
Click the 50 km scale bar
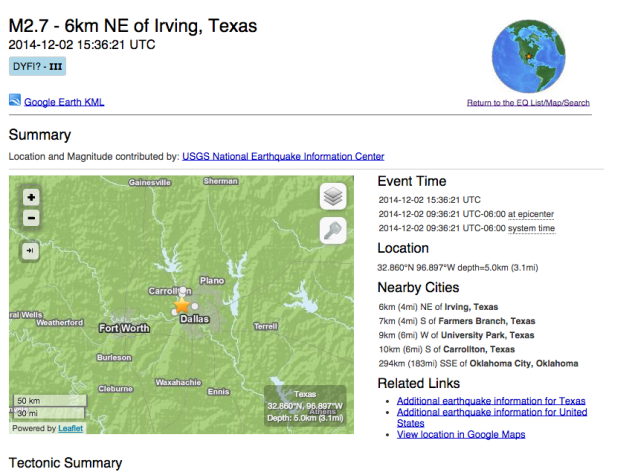click(x=50, y=401)
